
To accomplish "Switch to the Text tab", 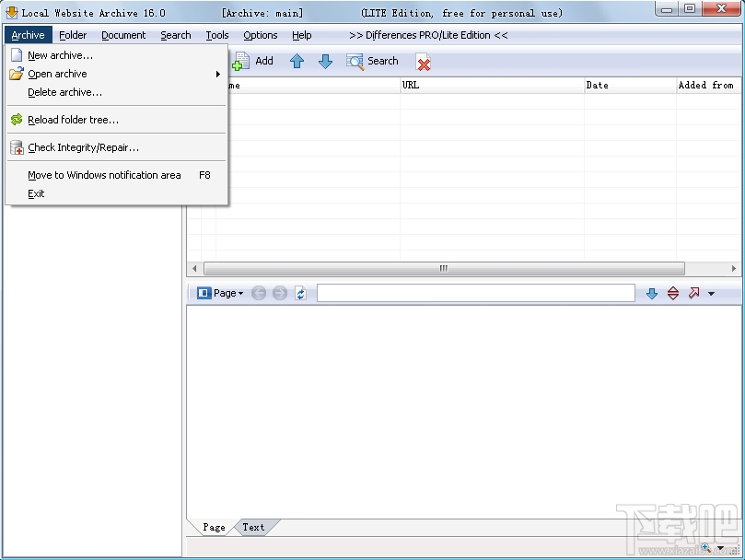I will [254, 527].
